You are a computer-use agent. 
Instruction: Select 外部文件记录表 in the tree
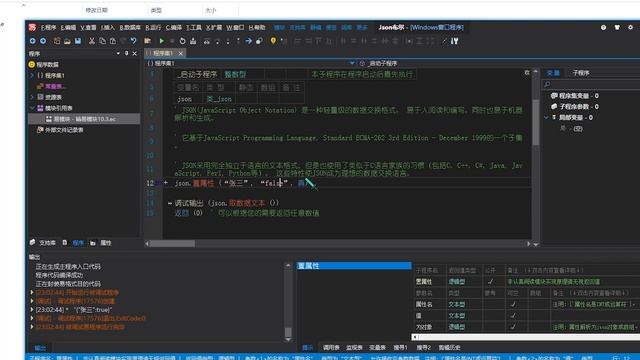pos(60,129)
